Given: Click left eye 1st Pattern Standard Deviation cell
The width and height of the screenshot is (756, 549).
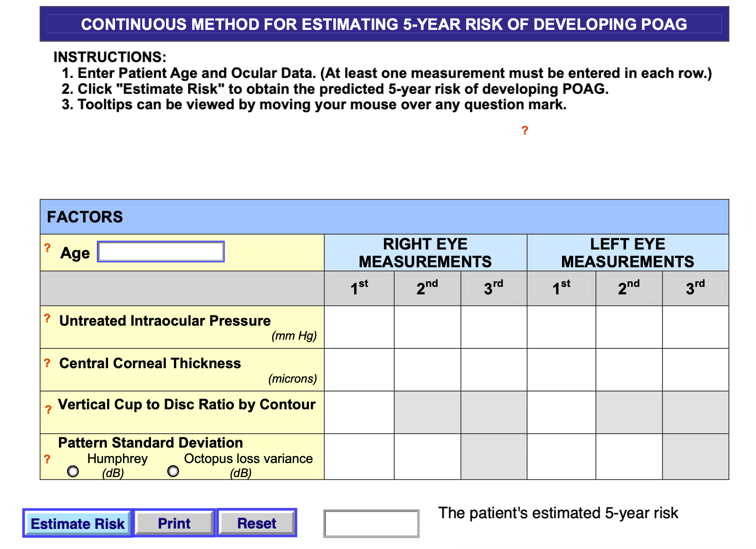Looking at the screenshot, I should tap(561, 456).
